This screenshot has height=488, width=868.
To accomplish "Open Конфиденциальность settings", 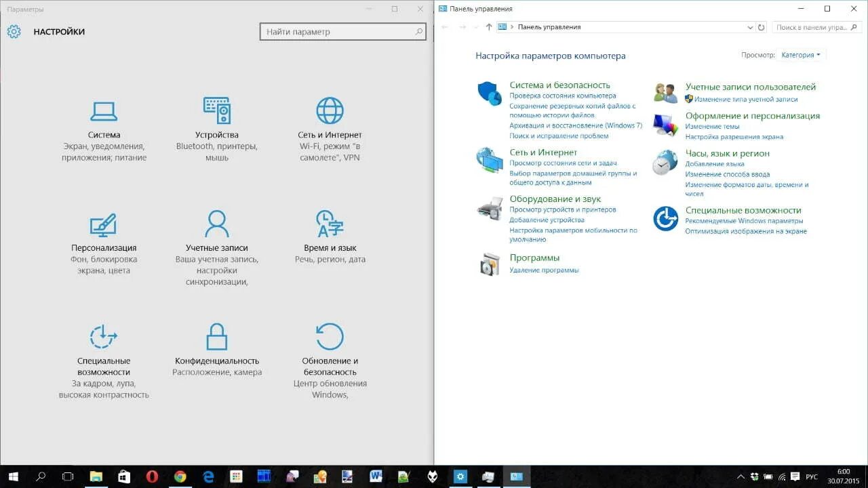I will pyautogui.click(x=216, y=342).
